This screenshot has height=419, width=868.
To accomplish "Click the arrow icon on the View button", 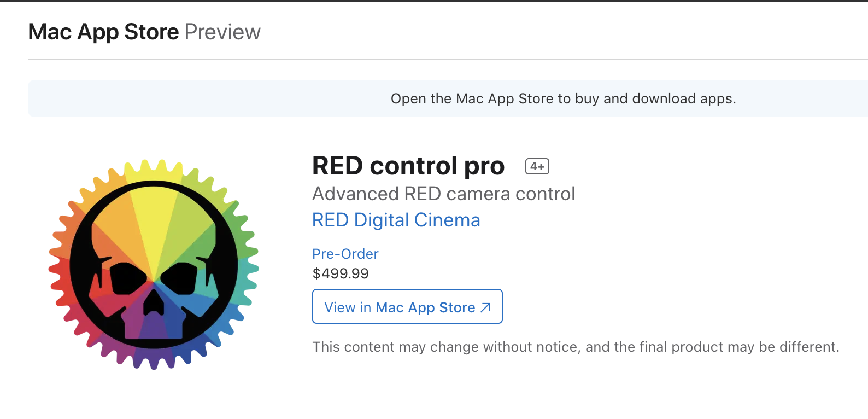I will point(485,308).
